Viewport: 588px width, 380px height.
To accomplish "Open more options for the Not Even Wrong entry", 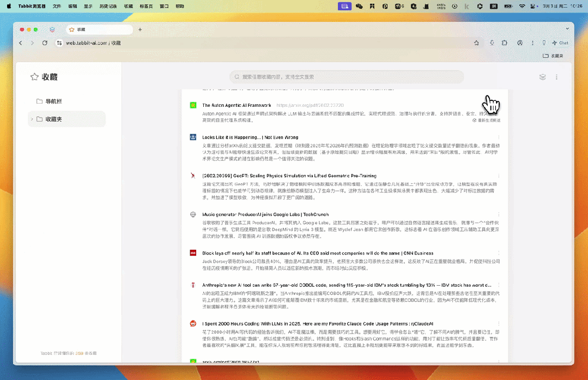I will 499,137.
